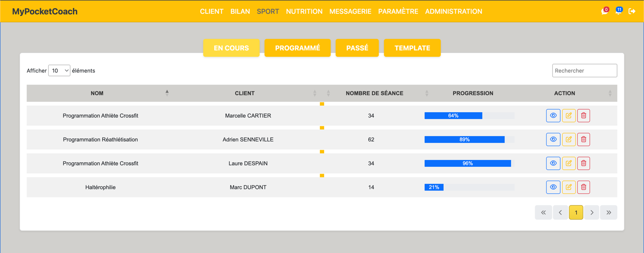Open the 'Afficher' elements count dropdown
The image size is (644, 253).
coord(59,70)
